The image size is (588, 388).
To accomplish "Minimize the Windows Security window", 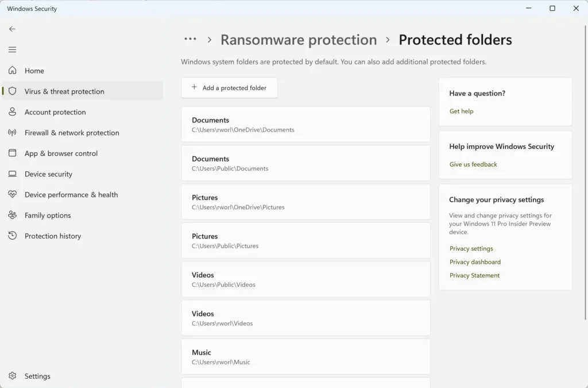I will click(x=529, y=8).
